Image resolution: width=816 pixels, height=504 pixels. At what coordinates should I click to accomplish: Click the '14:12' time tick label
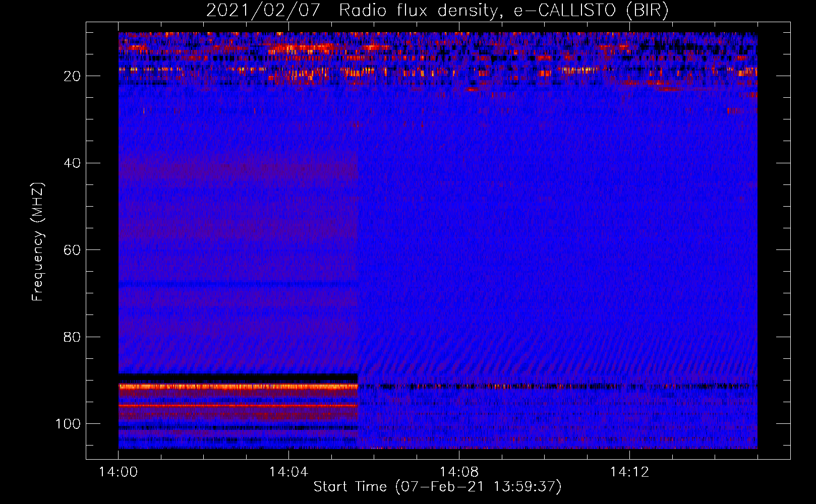tap(629, 472)
